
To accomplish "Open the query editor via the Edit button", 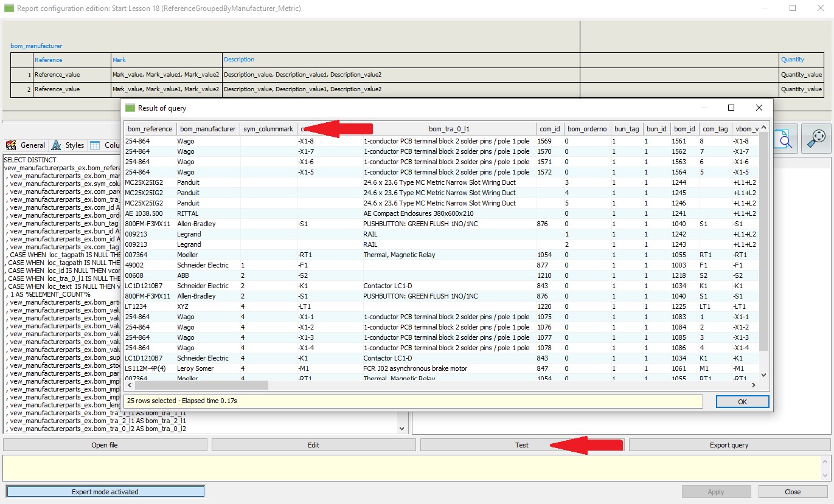I will tap(313, 444).
